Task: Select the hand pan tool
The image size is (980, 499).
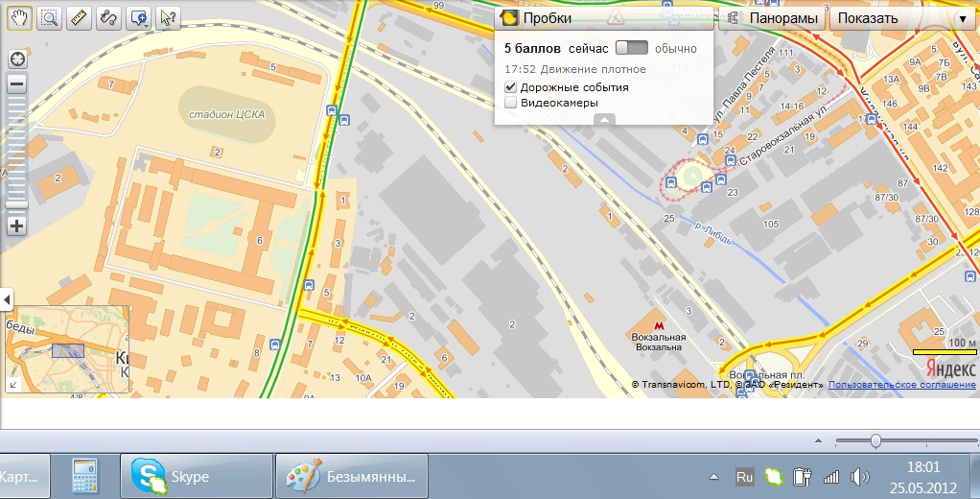Action: pos(19,17)
